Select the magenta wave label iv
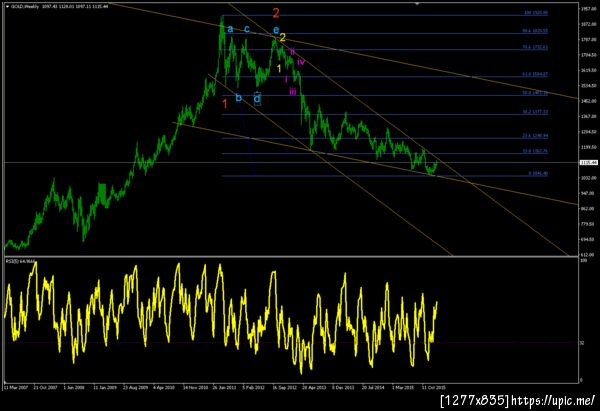 point(301,61)
